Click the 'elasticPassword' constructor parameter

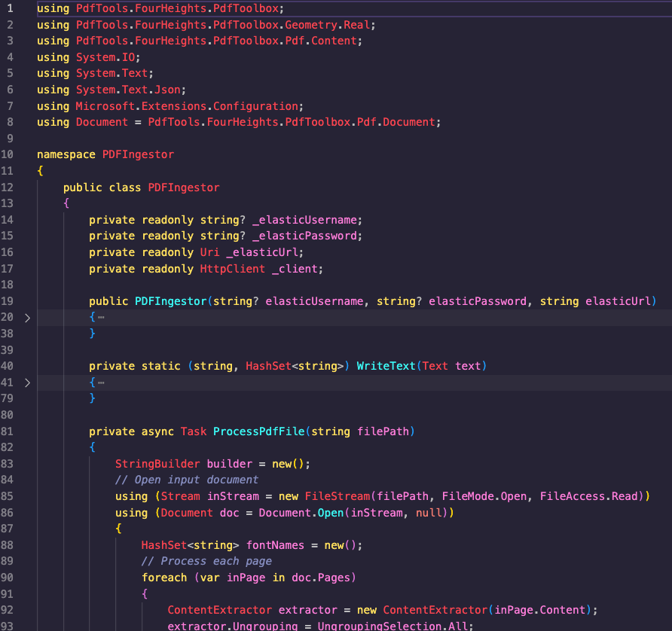tap(478, 302)
